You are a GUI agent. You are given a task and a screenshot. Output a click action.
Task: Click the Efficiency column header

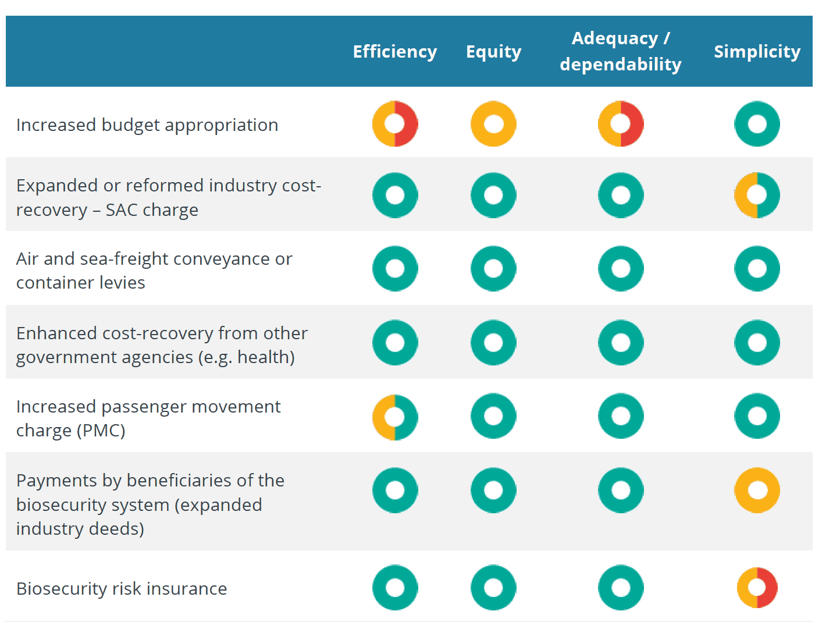[395, 51]
